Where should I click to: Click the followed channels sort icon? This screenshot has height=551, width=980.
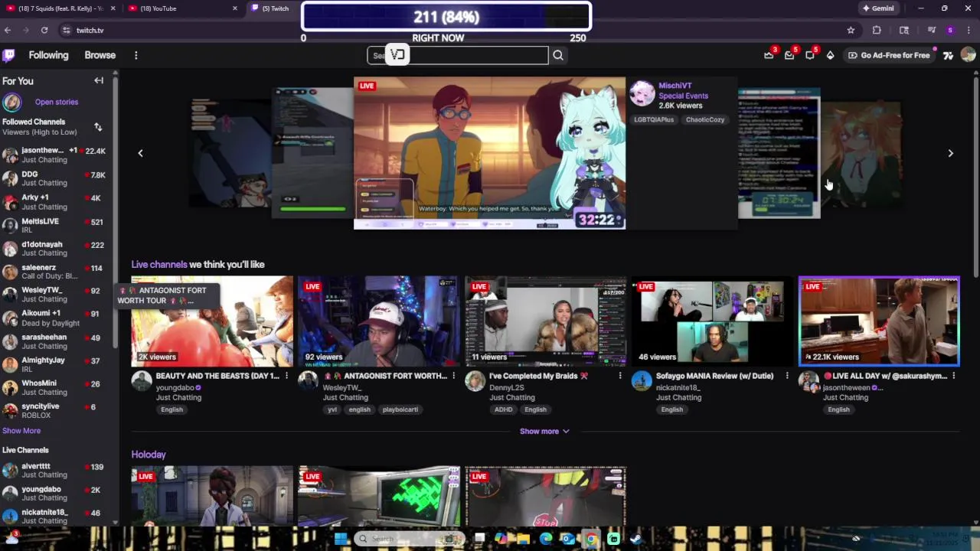click(x=97, y=127)
